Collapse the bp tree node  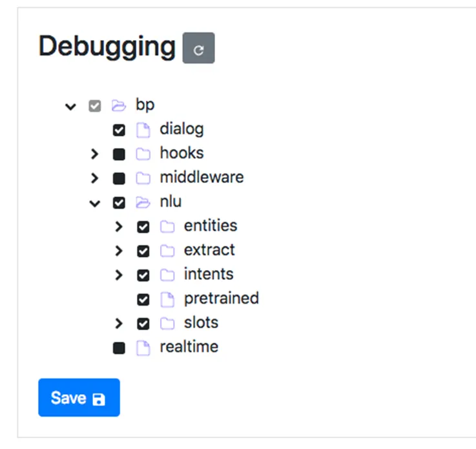pyautogui.click(x=70, y=107)
